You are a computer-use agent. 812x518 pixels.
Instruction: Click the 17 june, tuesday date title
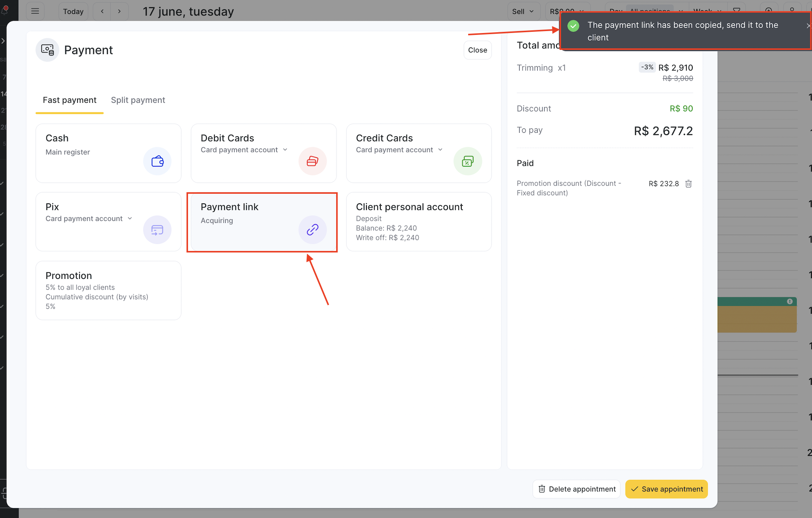click(188, 12)
